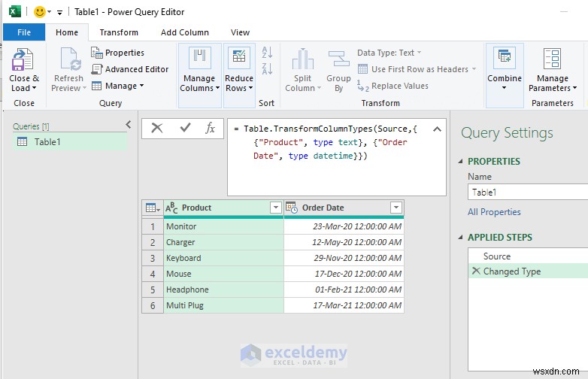Open the Order Date column filter dropdown
Image resolution: width=588 pixels, height=379 pixels.
[x=396, y=208]
